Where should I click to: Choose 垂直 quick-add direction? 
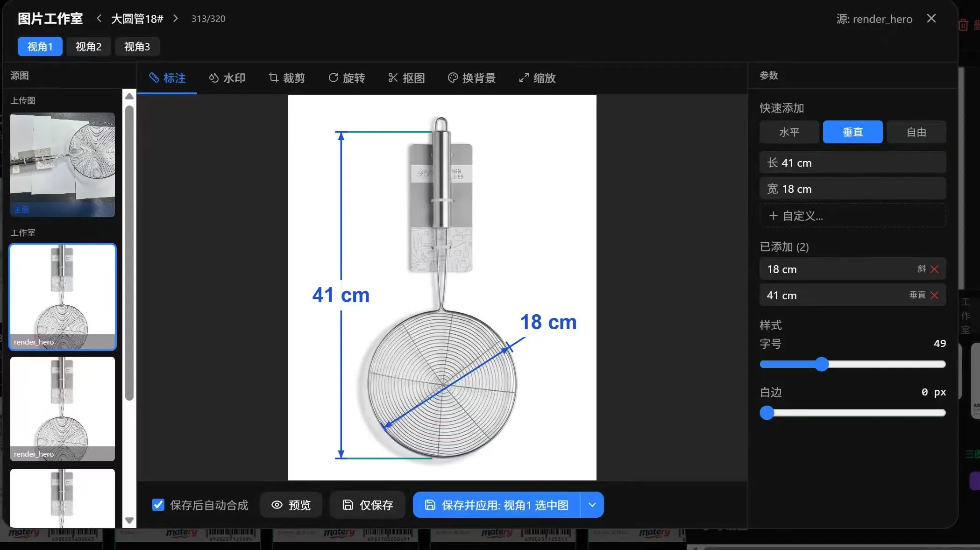pos(853,132)
